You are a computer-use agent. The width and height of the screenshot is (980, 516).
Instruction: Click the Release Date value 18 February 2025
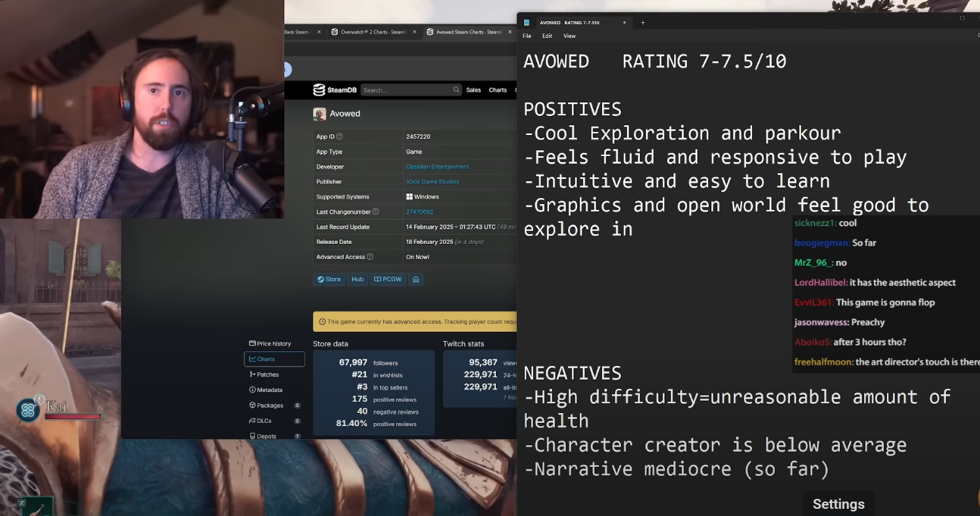coord(430,242)
